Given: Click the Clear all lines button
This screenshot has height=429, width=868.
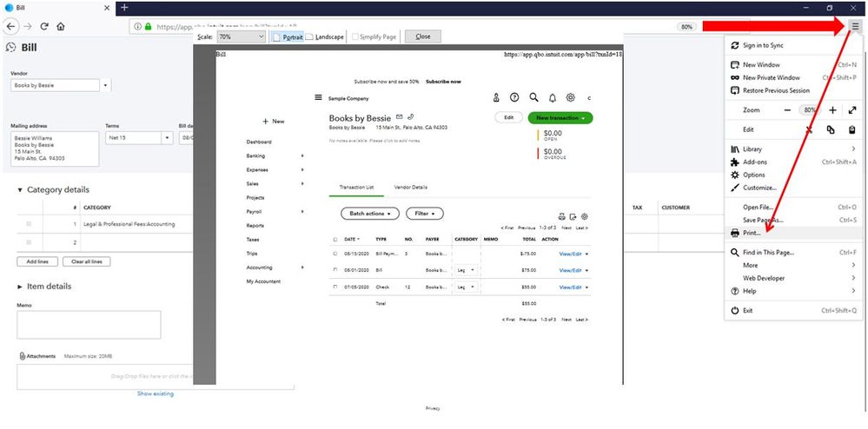Looking at the screenshot, I should click(x=86, y=261).
